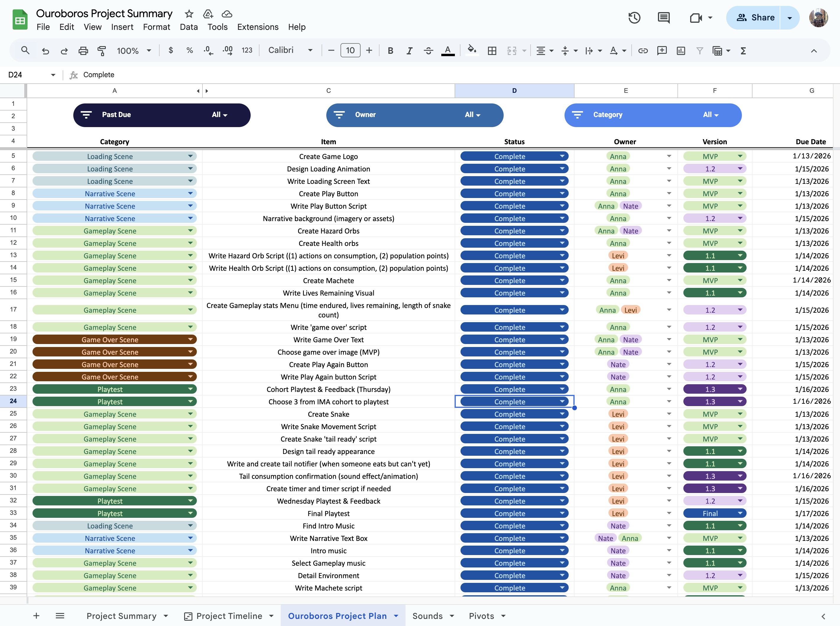Click the paint format roller icon
The image size is (840, 626).
pyautogui.click(x=102, y=51)
